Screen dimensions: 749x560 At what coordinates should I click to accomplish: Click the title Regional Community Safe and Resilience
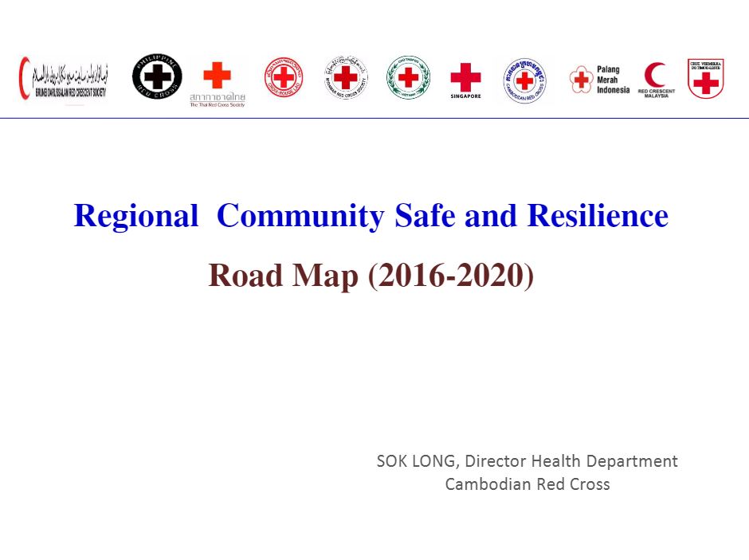tap(371, 215)
